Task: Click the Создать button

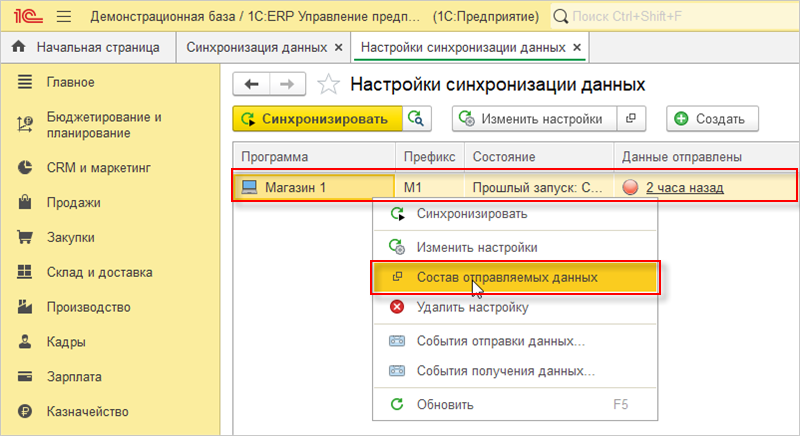Action: coord(712,119)
